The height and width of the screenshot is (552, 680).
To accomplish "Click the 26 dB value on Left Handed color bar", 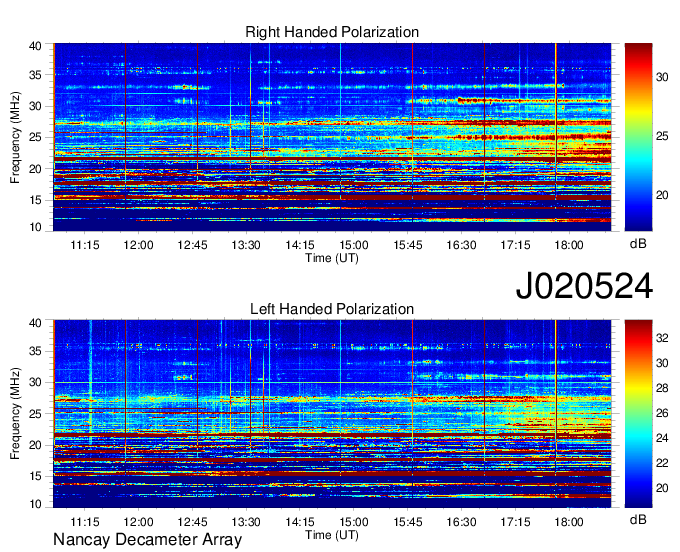I will click(662, 413).
